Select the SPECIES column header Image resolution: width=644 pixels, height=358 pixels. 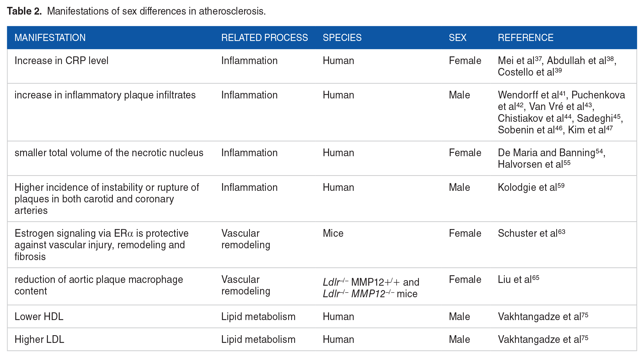click(x=342, y=38)
